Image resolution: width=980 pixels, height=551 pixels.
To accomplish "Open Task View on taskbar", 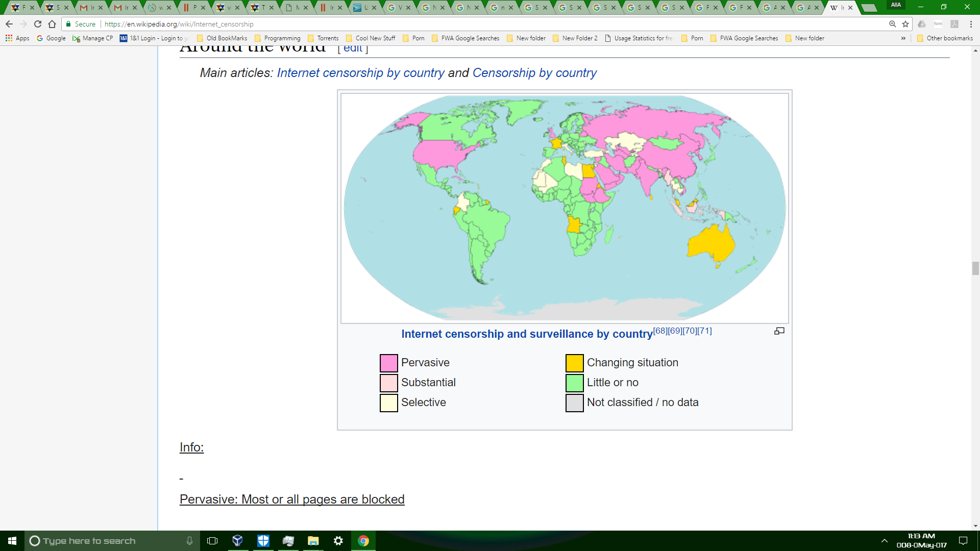I will point(212,541).
